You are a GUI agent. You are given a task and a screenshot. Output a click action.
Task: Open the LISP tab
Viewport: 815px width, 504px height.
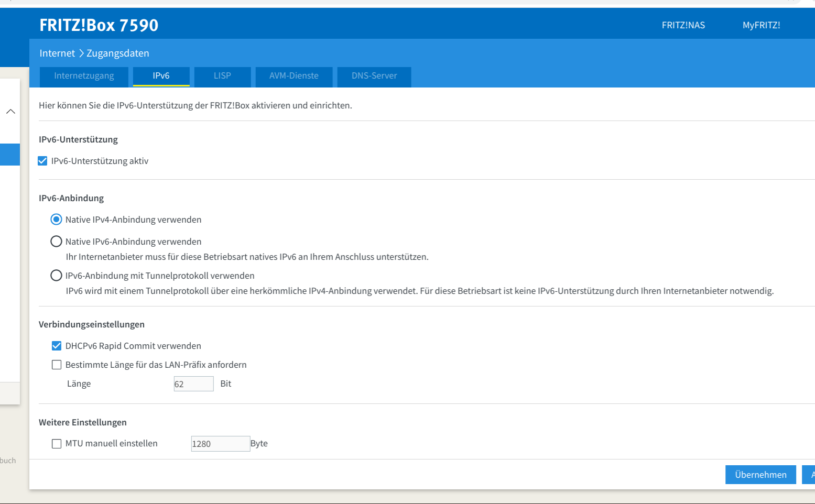222,76
